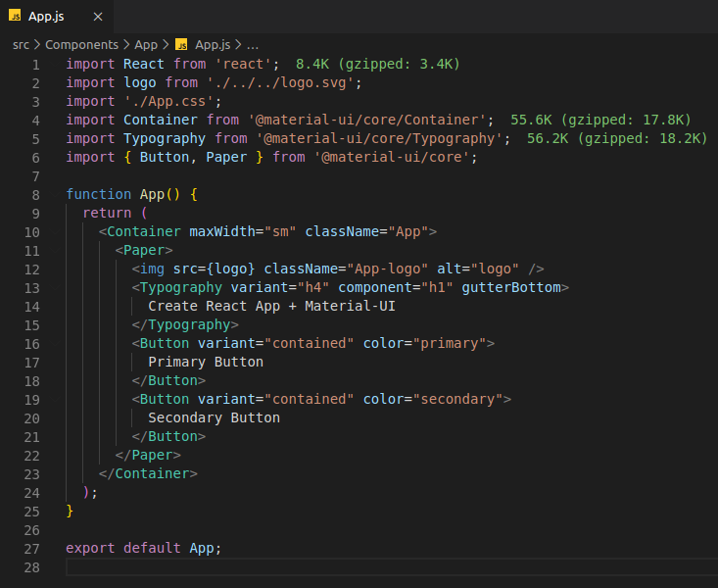718x588 pixels.
Task: Click line number 1 in the gutter
Action: coord(35,65)
